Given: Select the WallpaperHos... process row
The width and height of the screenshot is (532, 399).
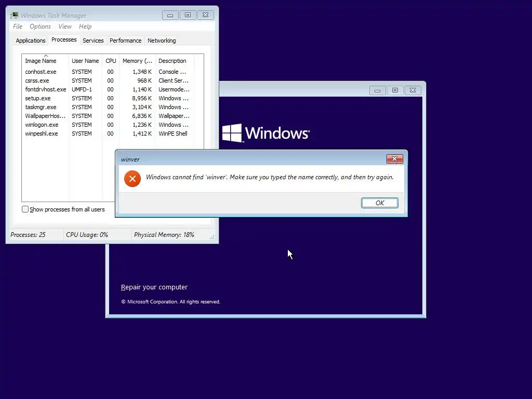Looking at the screenshot, I should coord(109,116).
